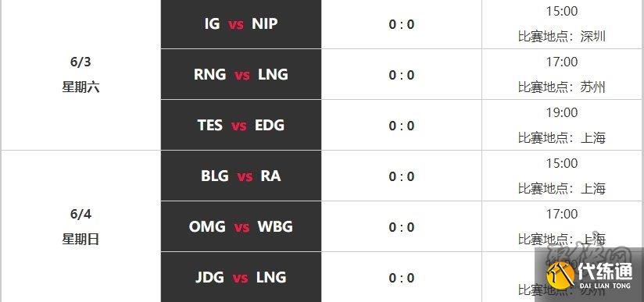Click the TES vs EDG score cell
The width and height of the screenshot is (644, 302).
coord(401,125)
